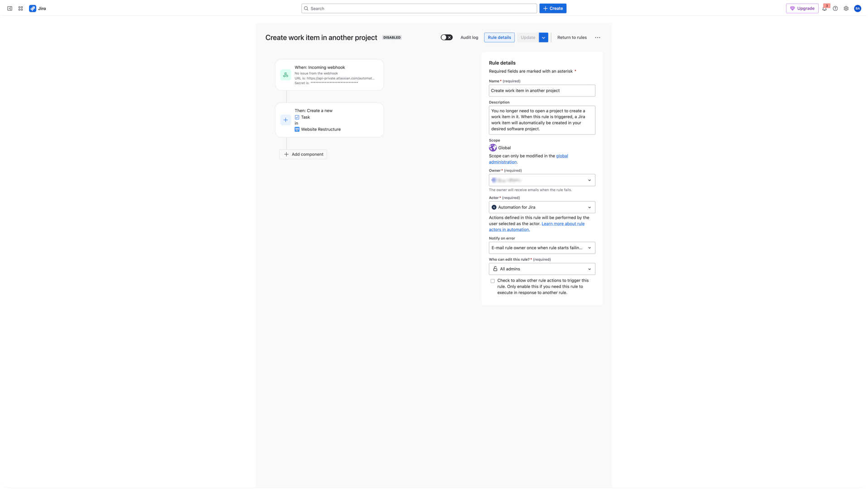Open the Jira home icon

(32, 8)
